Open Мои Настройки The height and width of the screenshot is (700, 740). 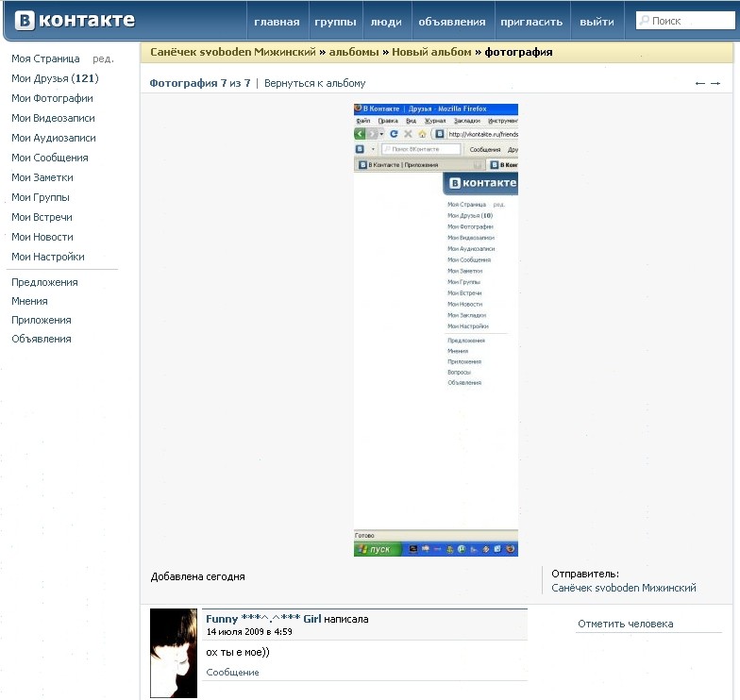click(48, 257)
